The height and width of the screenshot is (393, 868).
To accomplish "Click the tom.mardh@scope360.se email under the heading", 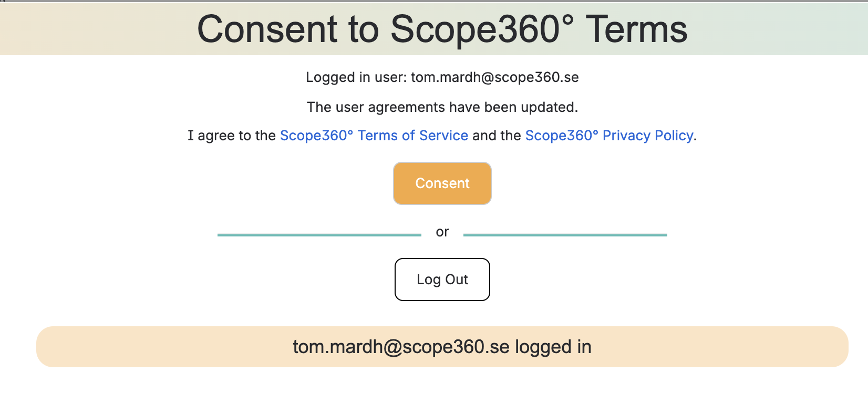I will tap(495, 77).
